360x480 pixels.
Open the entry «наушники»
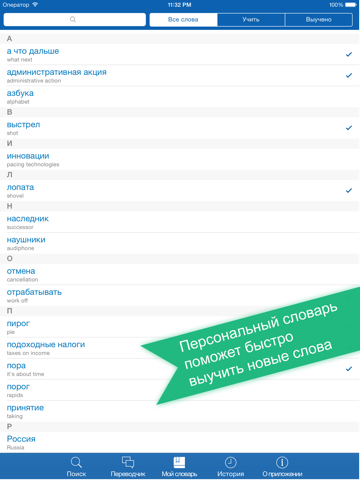coord(180,243)
